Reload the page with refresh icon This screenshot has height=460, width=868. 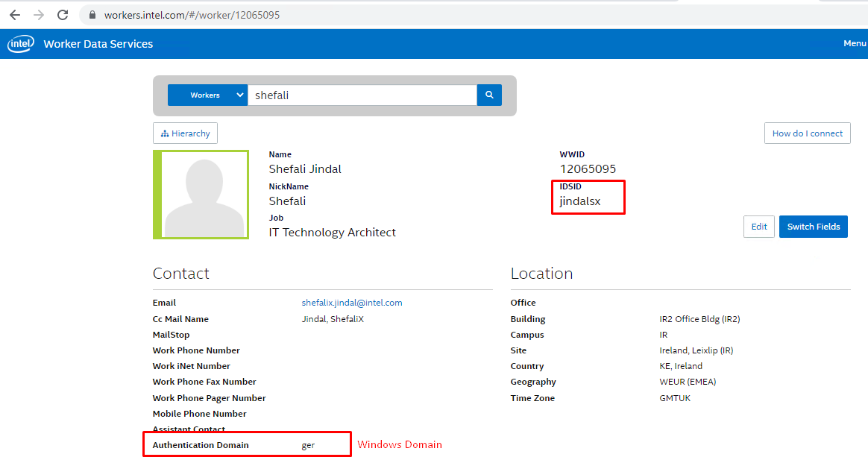click(x=63, y=15)
